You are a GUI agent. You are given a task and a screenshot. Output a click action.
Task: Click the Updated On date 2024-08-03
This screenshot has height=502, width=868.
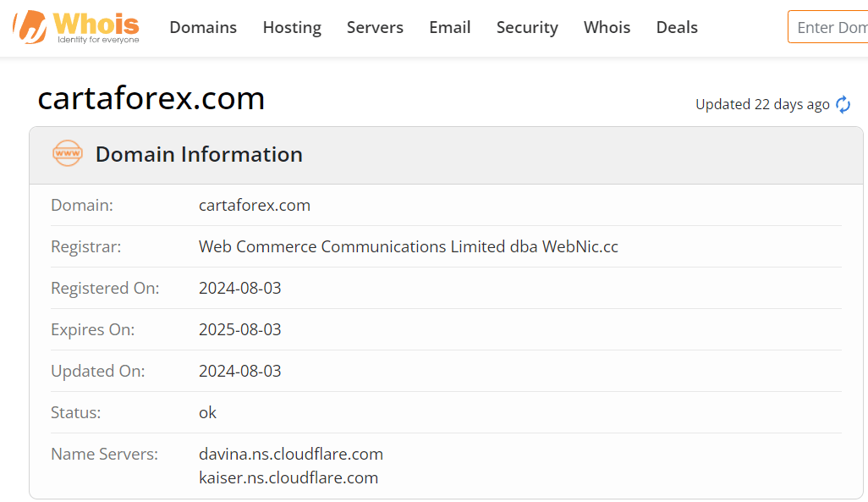239,372
